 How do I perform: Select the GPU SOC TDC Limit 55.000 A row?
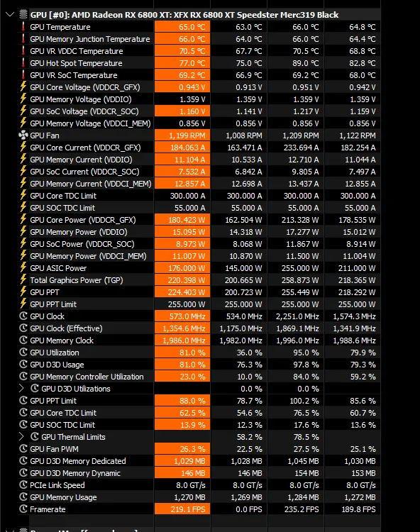point(199,208)
